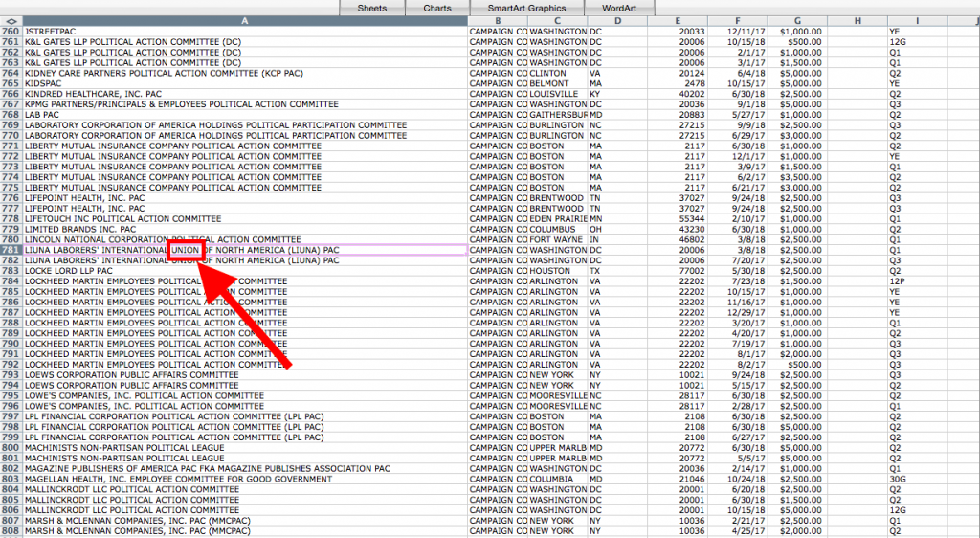This screenshot has width=980, height=538.
Task: Select KPMG PARTNERS/PRINCIPALS cell
Action: click(x=245, y=104)
